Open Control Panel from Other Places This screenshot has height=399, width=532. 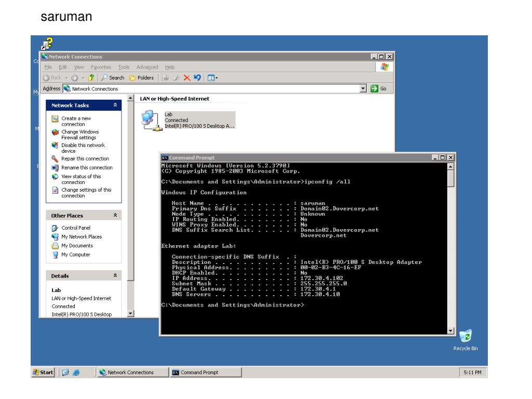pos(76,228)
